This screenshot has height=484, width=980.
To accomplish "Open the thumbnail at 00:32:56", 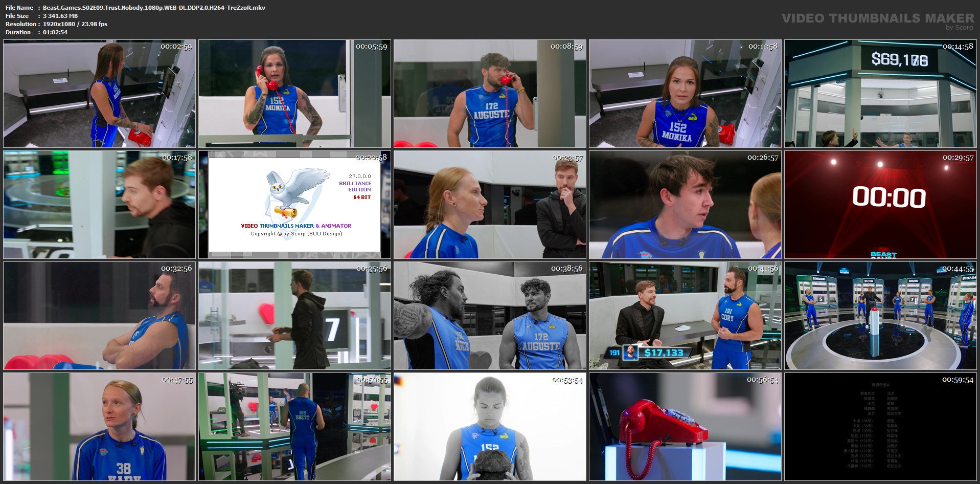I will point(99,316).
